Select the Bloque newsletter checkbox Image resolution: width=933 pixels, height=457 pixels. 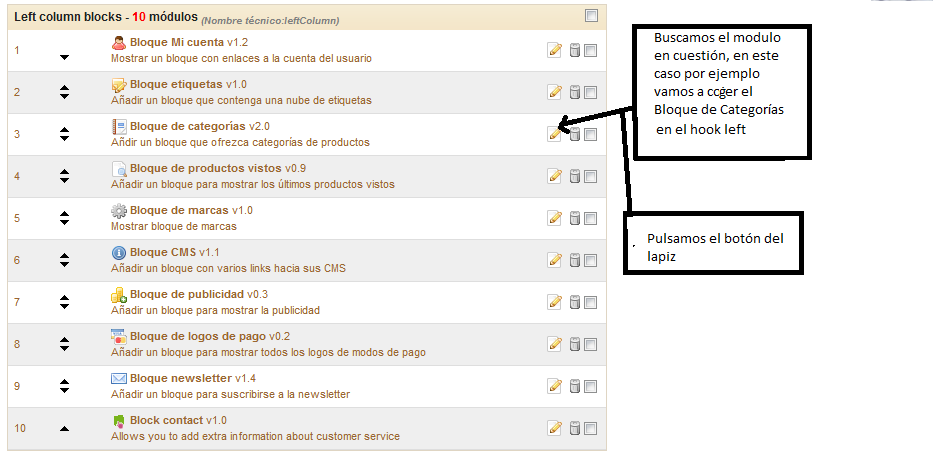pos(590,386)
